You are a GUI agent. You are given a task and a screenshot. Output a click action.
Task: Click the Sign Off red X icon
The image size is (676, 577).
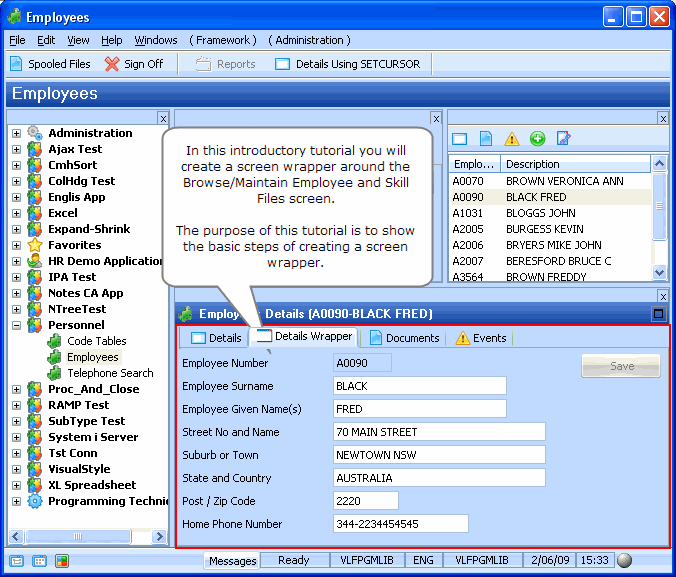tap(112, 64)
